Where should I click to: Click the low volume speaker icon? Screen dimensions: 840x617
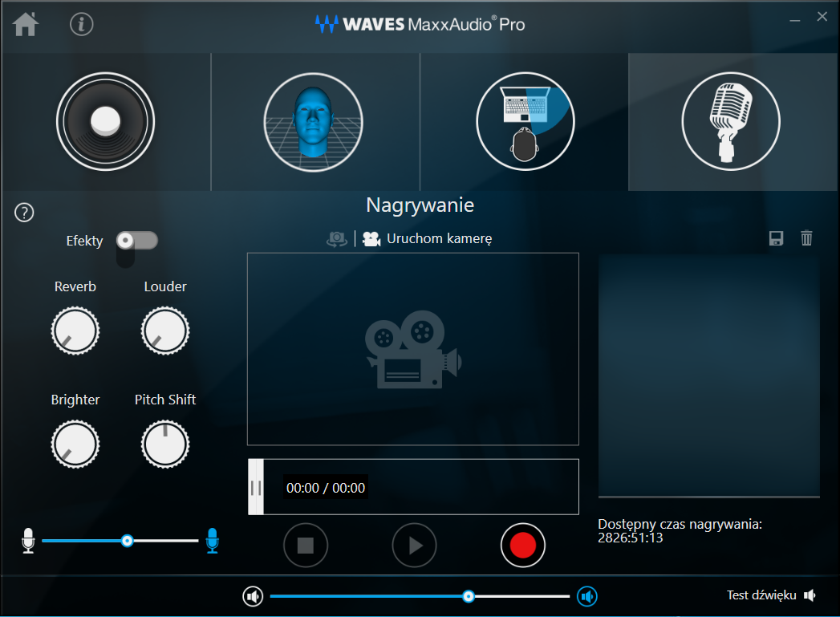tap(253, 596)
